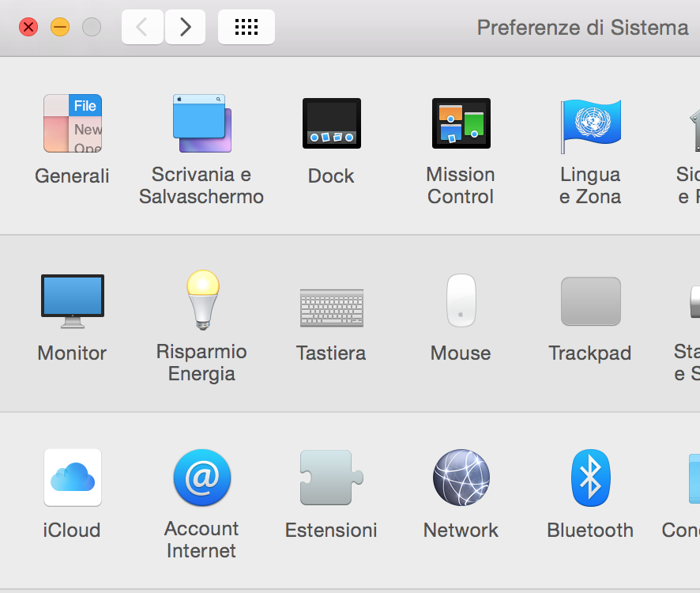The image size is (700, 593).
Task: Open the Monitor display settings
Action: point(73,300)
